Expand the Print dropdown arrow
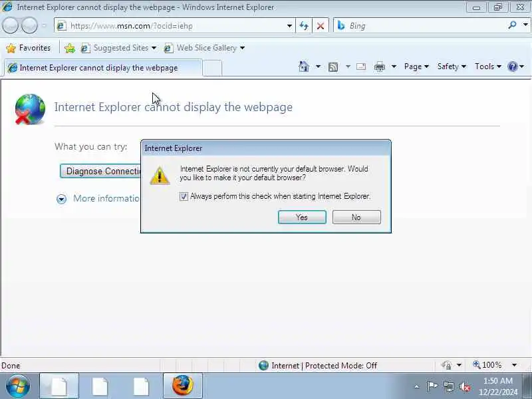The width and height of the screenshot is (532, 399). (394, 66)
